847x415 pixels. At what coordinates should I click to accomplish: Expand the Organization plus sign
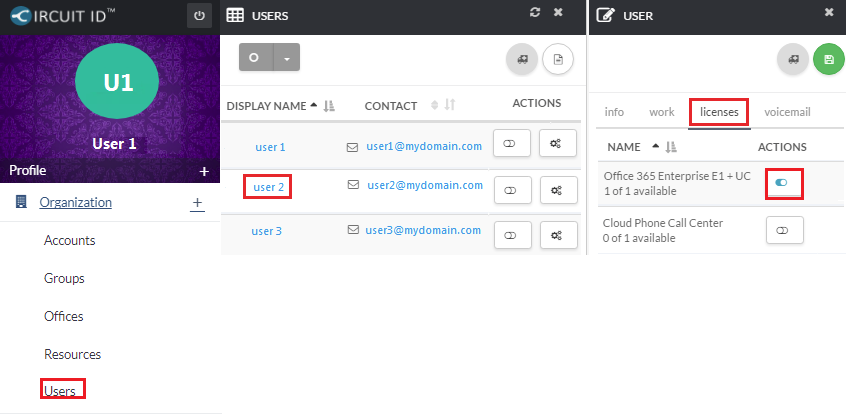click(x=197, y=203)
